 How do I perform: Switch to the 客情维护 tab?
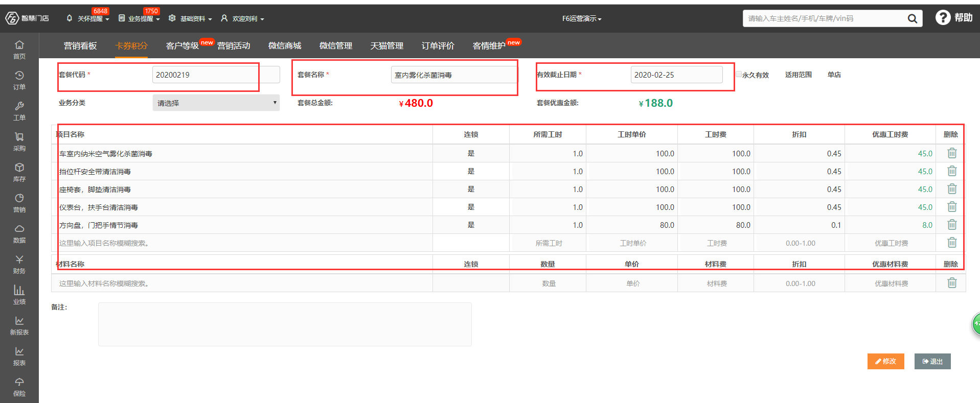(x=489, y=46)
